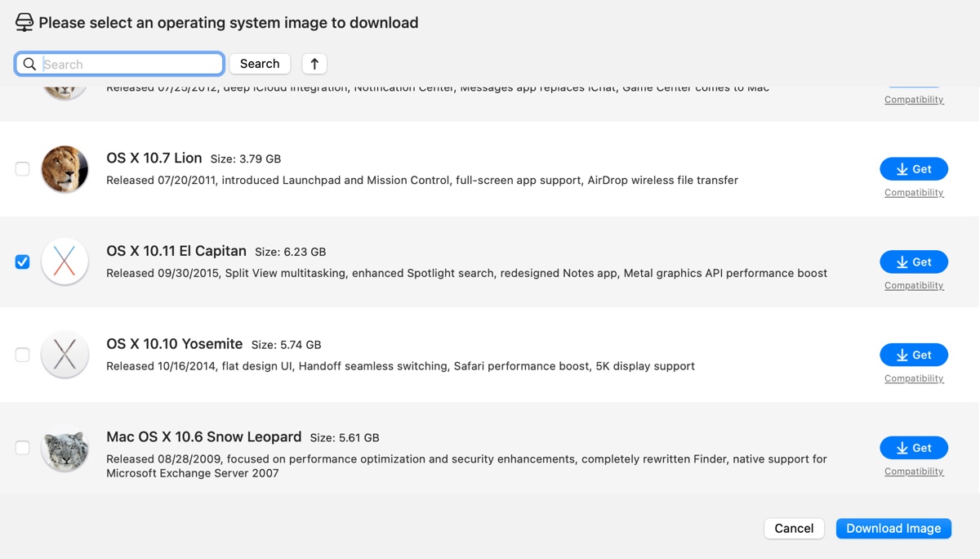Click the magnifying glass search icon

[29, 64]
